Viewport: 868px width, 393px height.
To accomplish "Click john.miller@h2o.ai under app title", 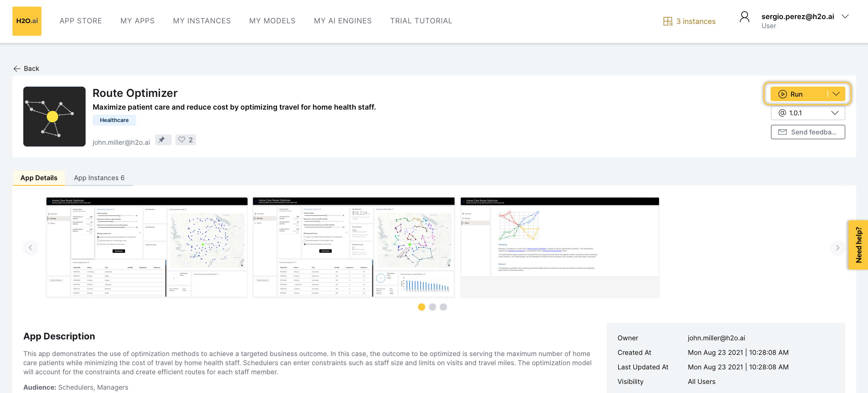I will tap(121, 142).
